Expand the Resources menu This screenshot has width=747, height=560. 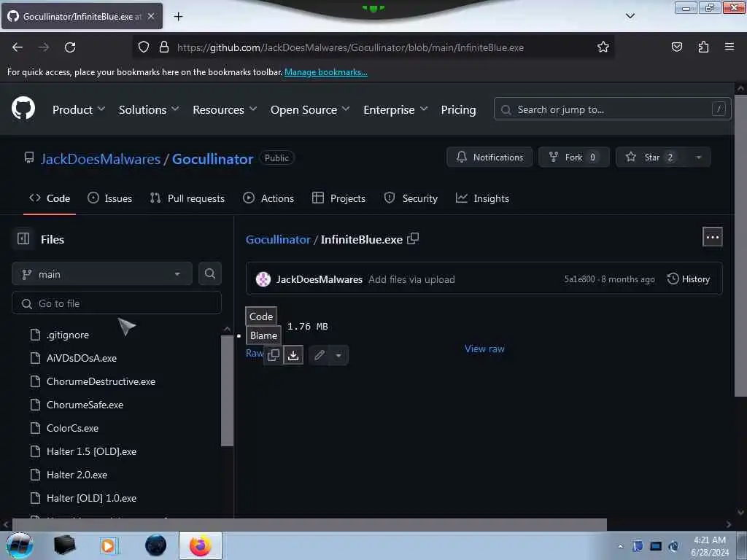pos(225,109)
